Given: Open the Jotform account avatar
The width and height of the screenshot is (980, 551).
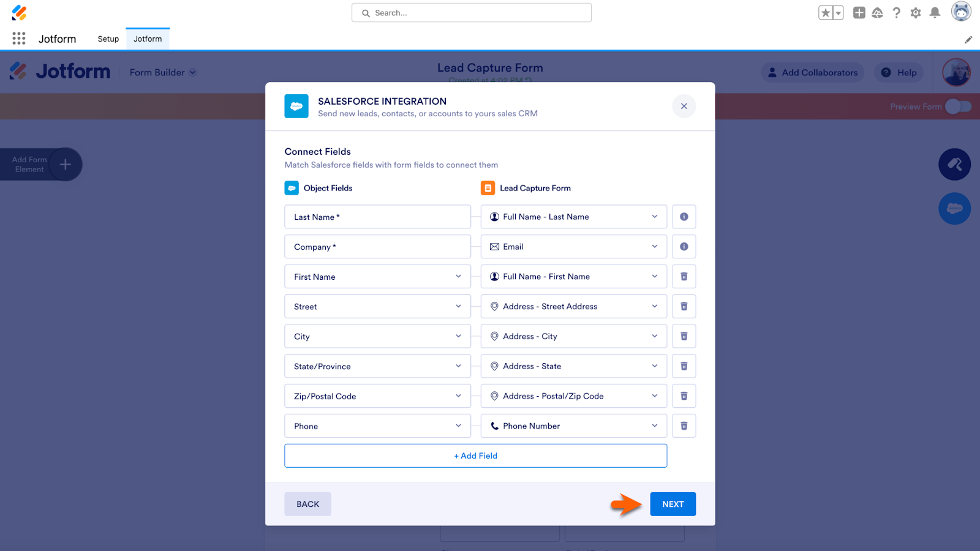Looking at the screenshot, I should pyautogui.click(x=956, y=72).
